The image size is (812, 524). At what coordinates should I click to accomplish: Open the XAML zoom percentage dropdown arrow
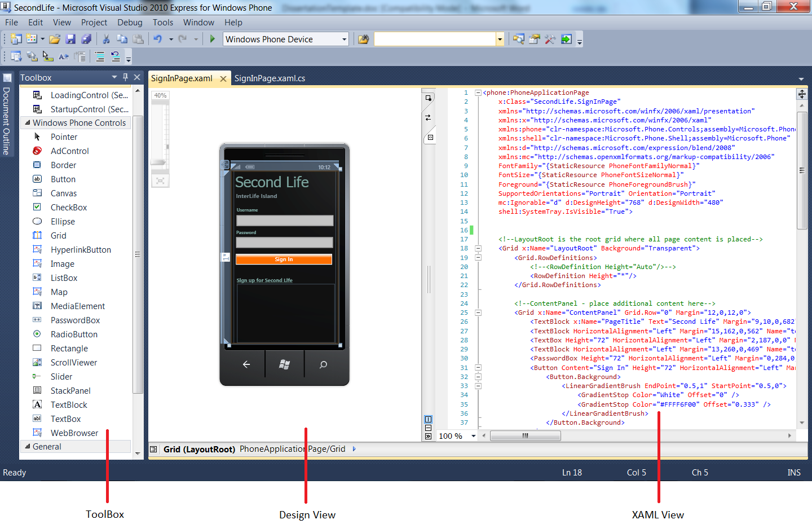[x=474, y=436]
